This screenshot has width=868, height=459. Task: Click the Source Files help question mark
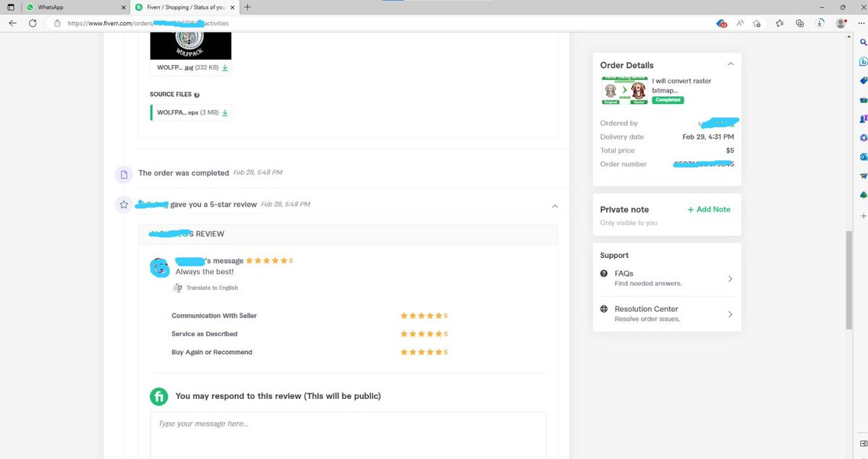click(x=197, y=95)
